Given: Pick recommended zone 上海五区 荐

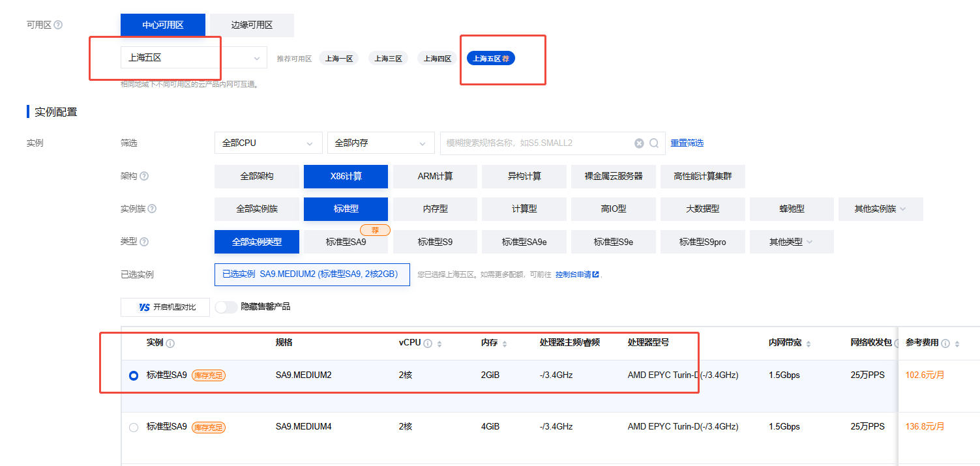Looking at the screenshot, I should 491,59.
